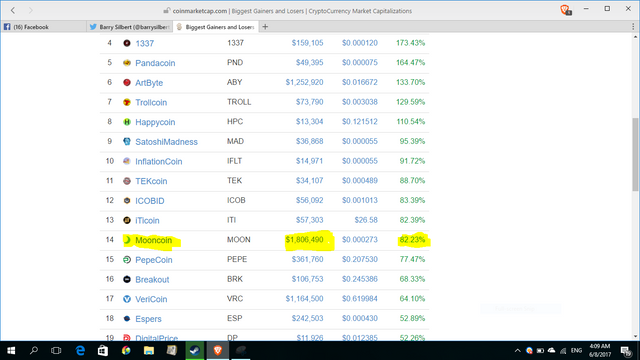This screenshot has height=360, width=640.
Task: Show hidden system tray icons
Action: tap(518, 351)
